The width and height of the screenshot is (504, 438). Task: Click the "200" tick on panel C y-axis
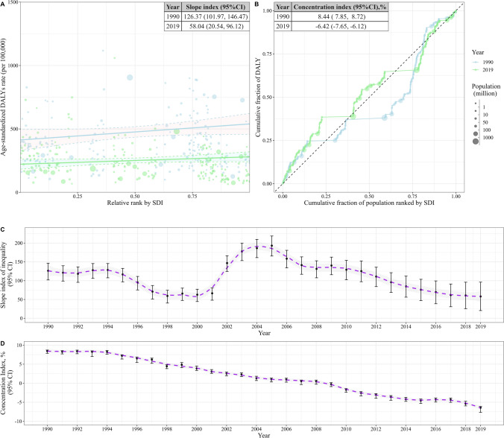19,243
